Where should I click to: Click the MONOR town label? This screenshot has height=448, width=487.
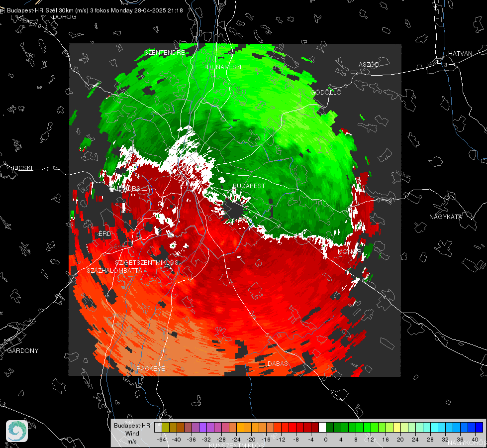[349, 251]
